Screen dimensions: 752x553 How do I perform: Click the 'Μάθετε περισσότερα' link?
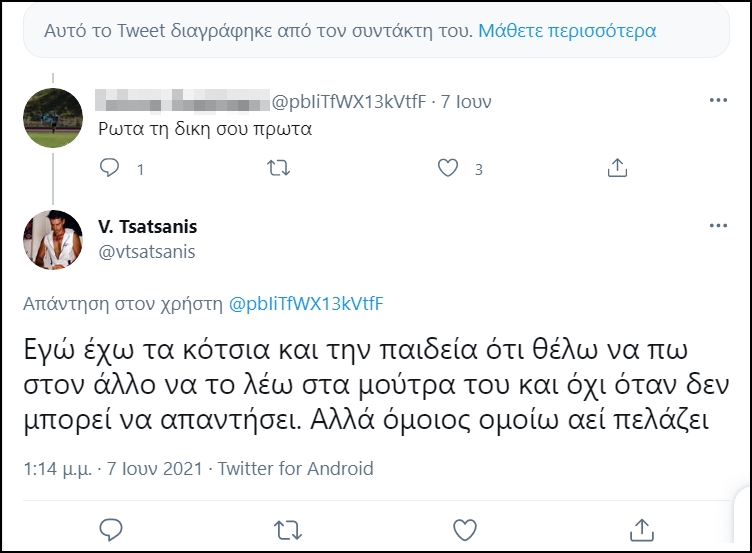coord(567,31)
